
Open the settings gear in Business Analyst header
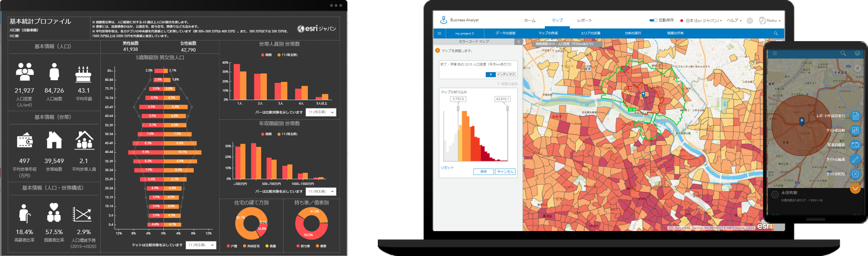750,21
